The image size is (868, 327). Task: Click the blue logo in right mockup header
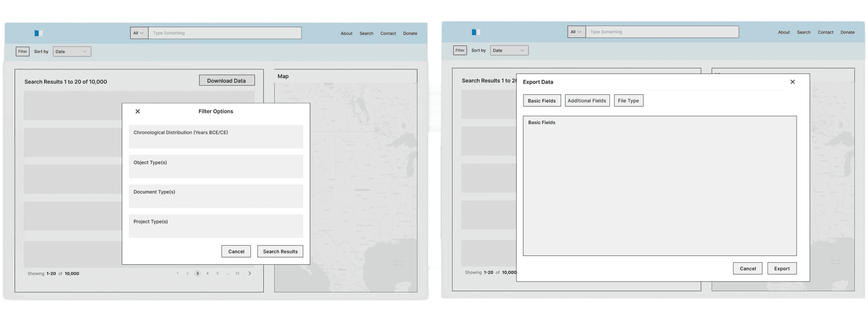pos(476,32)
